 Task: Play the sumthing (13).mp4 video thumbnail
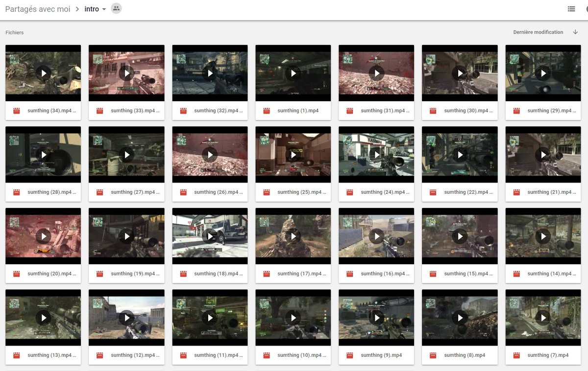(43, 318)
